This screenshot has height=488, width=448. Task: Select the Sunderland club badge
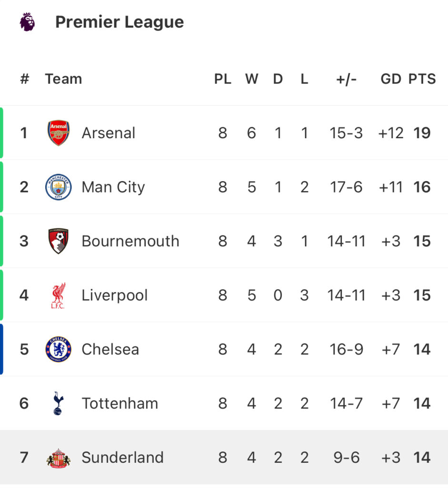pos(59,458)
